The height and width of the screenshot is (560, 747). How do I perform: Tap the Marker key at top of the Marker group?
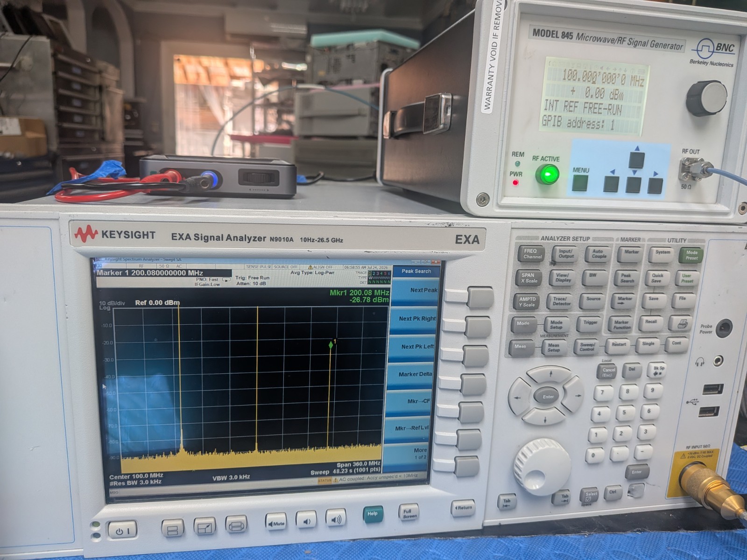(630, 254)
